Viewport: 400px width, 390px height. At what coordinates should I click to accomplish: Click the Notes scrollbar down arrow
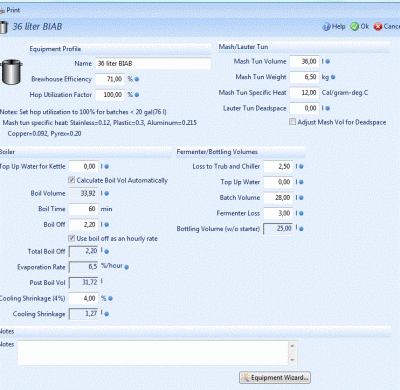pyautogui.click(x=292, y=360)
